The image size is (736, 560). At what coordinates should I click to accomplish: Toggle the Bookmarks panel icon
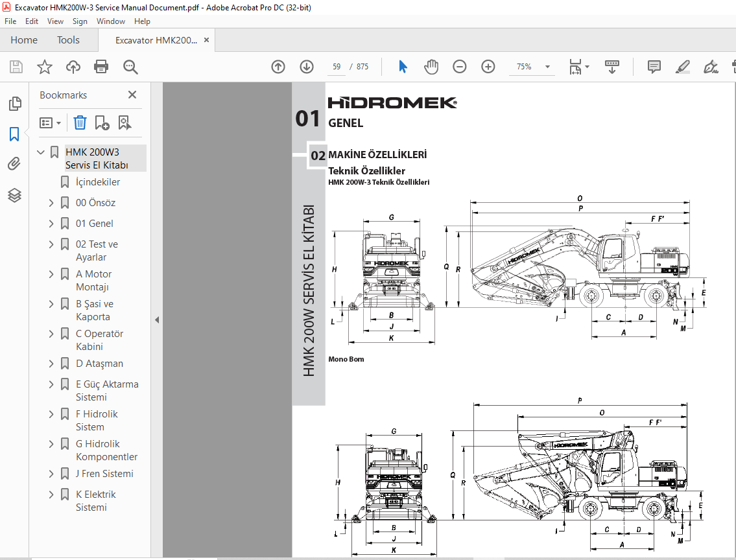(x=14, y=134)
